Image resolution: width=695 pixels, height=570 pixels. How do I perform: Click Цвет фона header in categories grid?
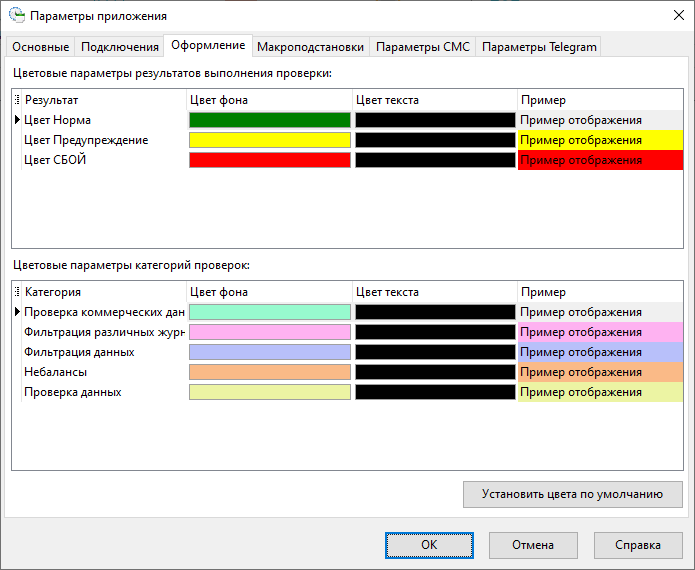coord(269,292)
